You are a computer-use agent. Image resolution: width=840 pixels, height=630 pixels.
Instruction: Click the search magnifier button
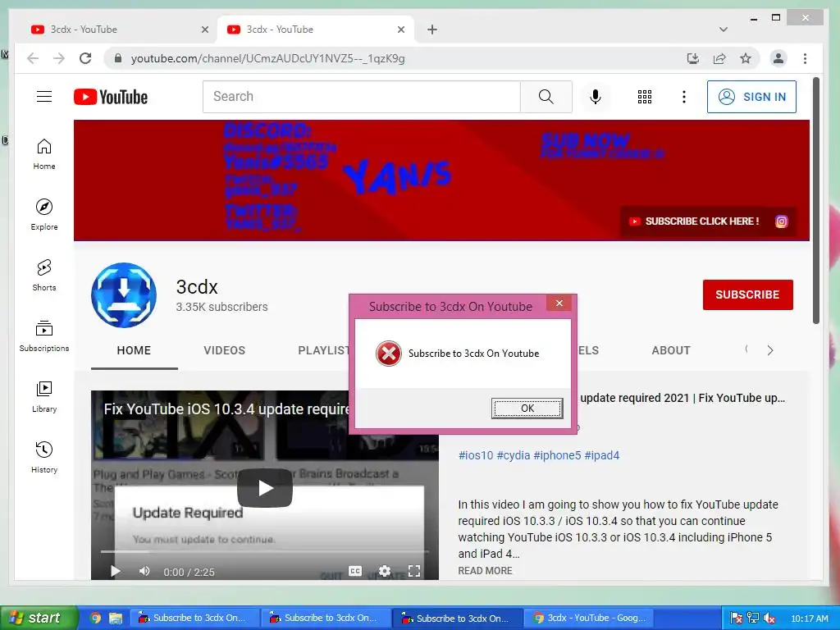pyautogui.click(x=546, y=97)
